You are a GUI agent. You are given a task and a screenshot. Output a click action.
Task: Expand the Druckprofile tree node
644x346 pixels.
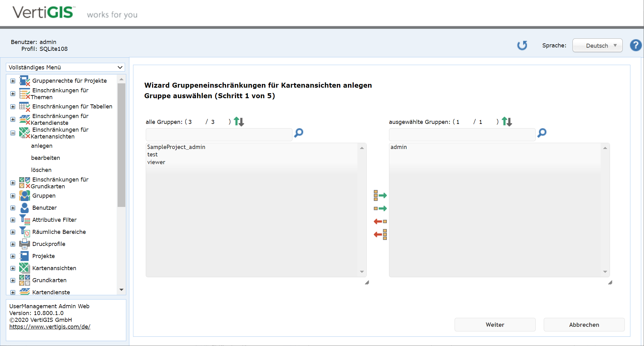tap(13, 244)
